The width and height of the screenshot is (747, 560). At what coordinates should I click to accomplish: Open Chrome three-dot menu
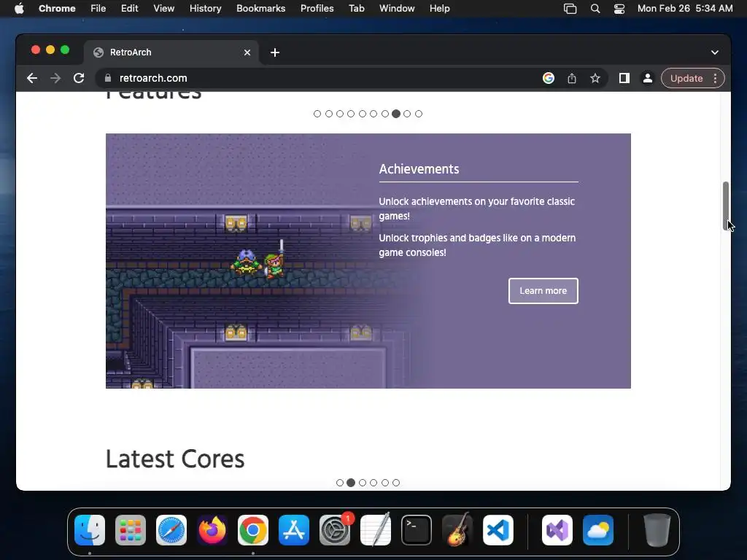(x=715, y=78)
